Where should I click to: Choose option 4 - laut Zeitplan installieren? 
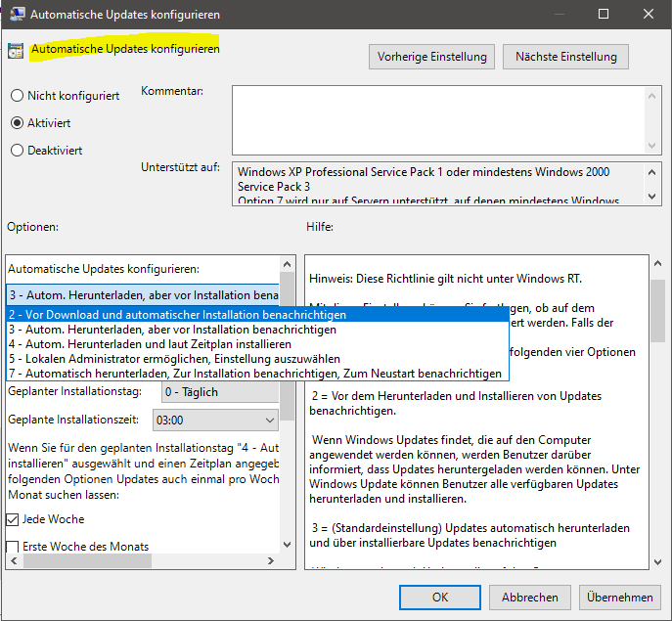tap(257, 344)
